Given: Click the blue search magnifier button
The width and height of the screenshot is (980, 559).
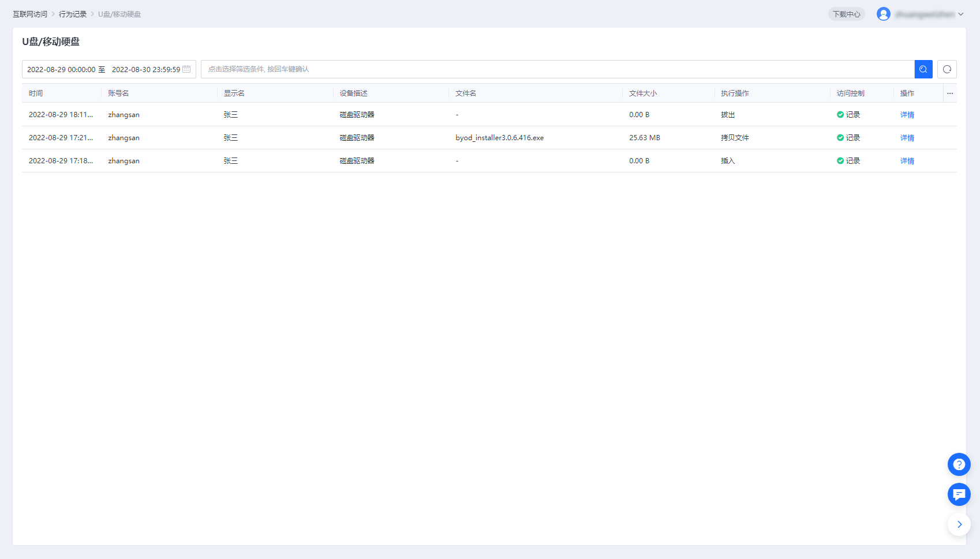Looking at the screenshot, I should coord(923,69).
